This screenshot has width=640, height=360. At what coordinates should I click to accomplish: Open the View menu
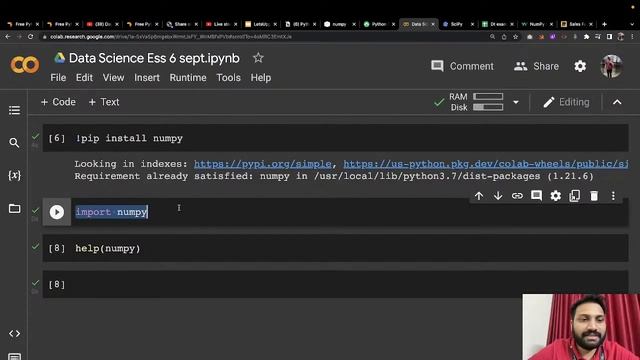point(113,78)
